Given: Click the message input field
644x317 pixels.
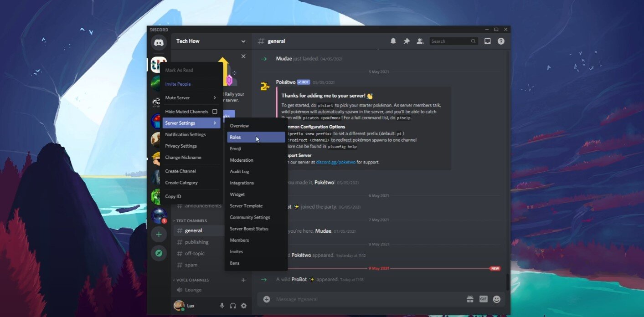Looking at the screenshot, I should tap(365, 299).
